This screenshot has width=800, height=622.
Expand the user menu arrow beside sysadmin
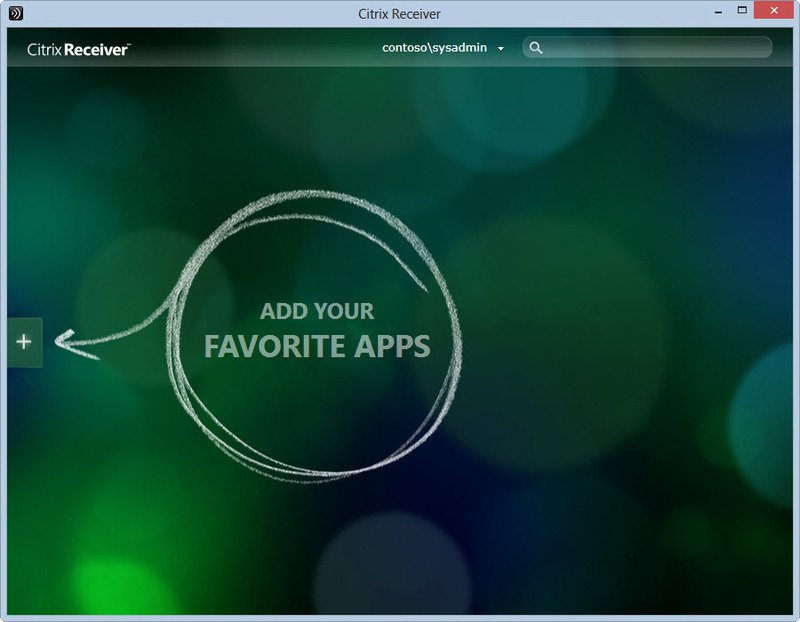(x=502, y=48)
